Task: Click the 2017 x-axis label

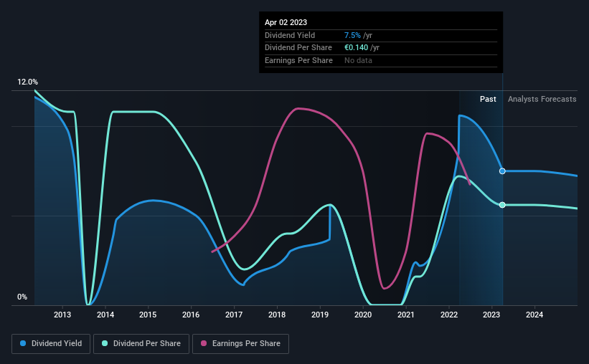Action: (234, 315)
